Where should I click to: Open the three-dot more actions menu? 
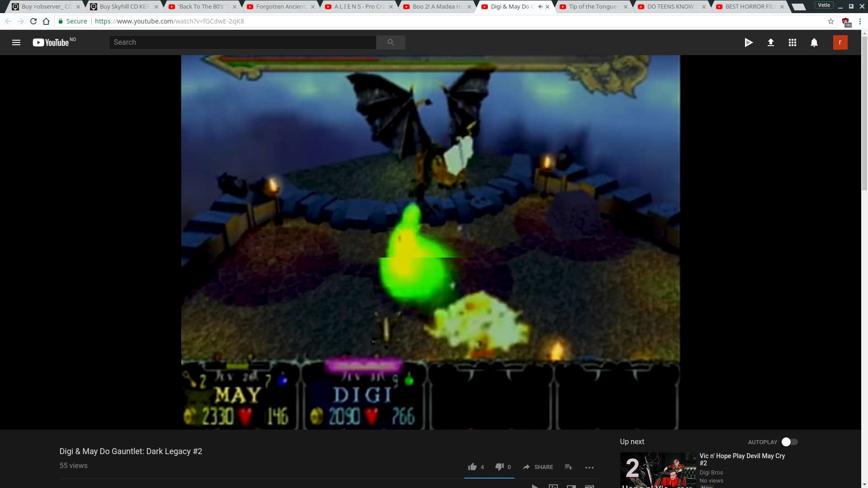590,468
